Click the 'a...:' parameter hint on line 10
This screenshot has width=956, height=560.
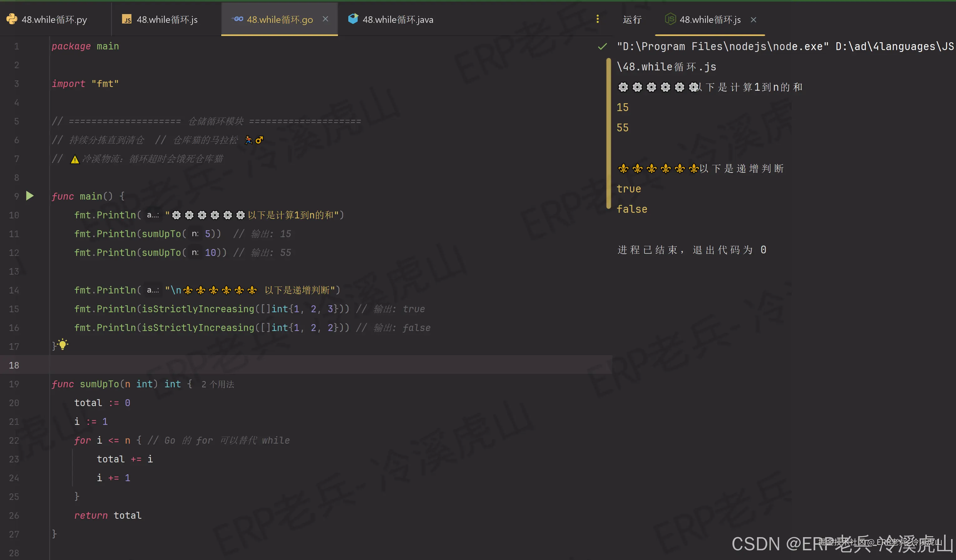(x=153, y=215)
